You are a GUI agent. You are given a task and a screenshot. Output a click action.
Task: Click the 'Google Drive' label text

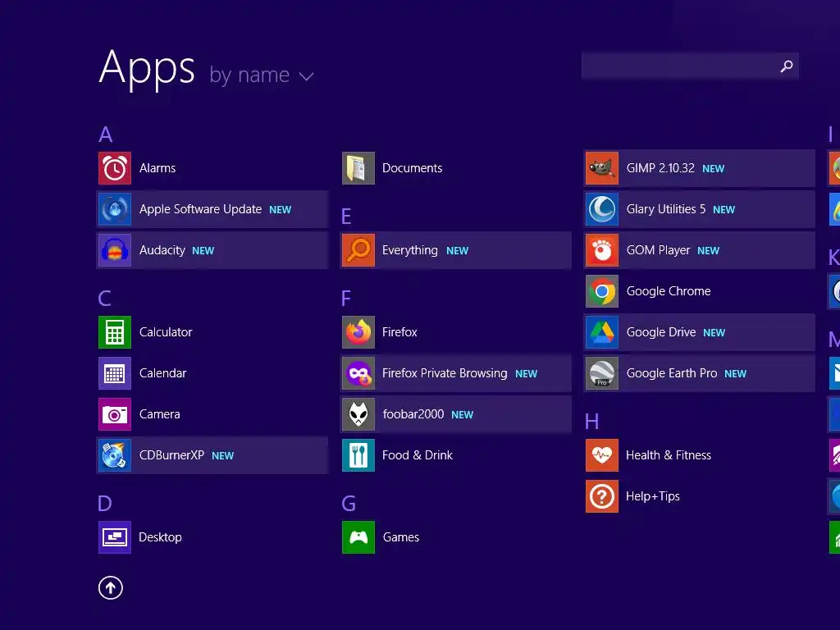pyautogui.click(x=661, y=332)
